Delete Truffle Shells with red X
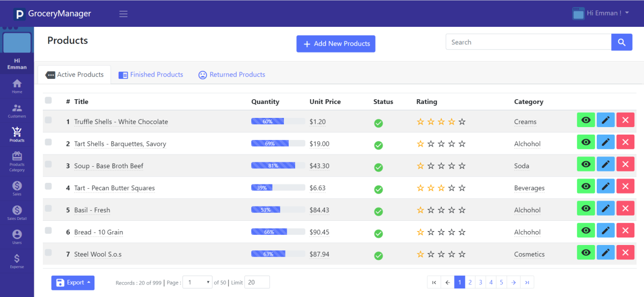The width and height of the screenshot is (644, 297). pyautogui.click(x=625, y=121)
